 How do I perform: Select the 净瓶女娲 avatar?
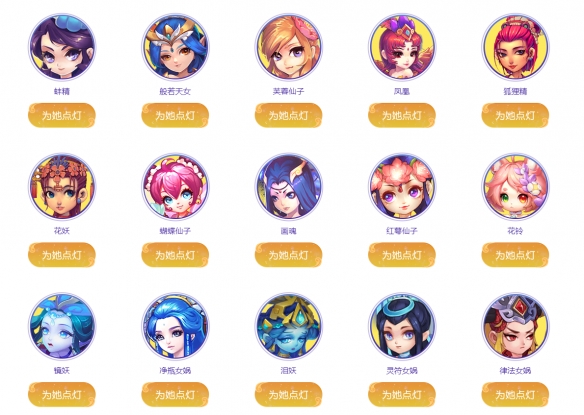point(175,326)
